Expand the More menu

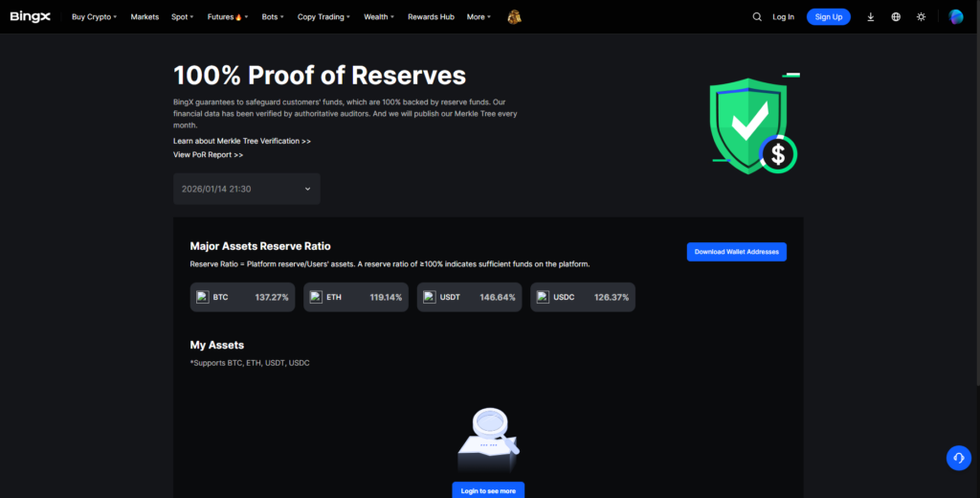(x=479, y=17)
